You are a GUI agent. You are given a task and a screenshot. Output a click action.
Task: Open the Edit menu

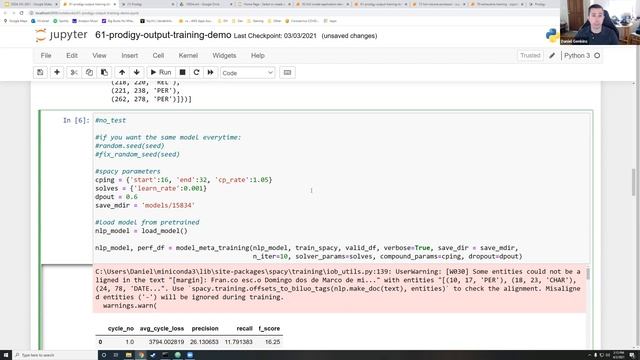tap(72, 56)
